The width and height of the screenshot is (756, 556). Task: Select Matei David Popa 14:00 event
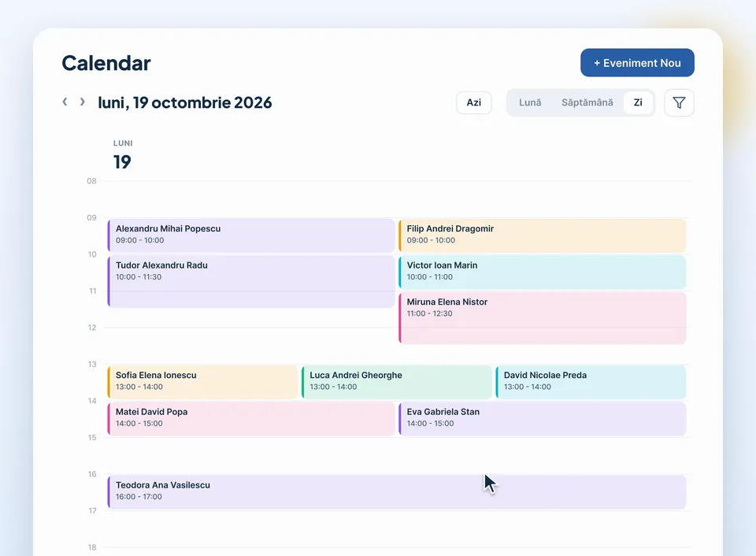point(250,418)
